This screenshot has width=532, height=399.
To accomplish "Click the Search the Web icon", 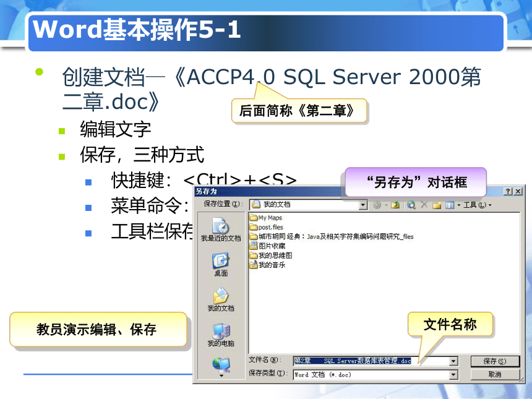I will (x=411, y=205).
